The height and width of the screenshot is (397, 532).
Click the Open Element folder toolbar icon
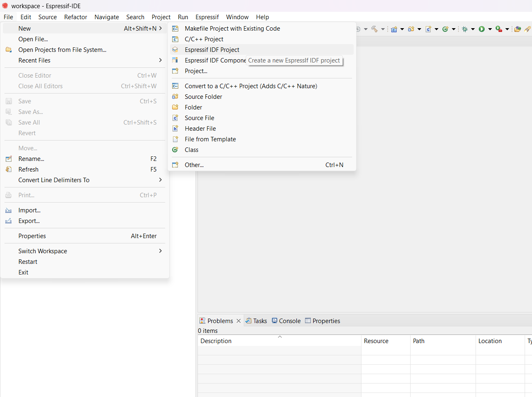[518, 29]
